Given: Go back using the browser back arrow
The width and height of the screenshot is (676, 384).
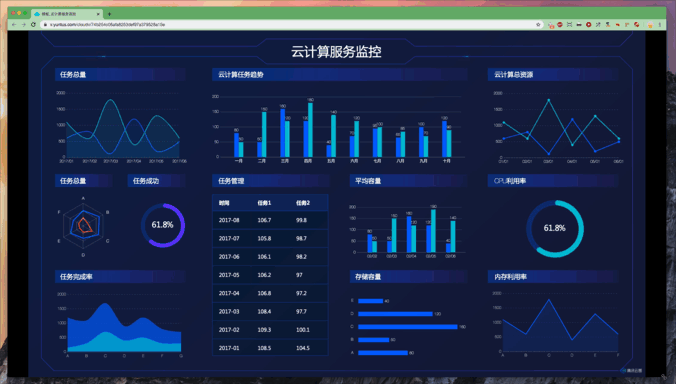Looking at the screenshot, I should [x=14, y=25].
